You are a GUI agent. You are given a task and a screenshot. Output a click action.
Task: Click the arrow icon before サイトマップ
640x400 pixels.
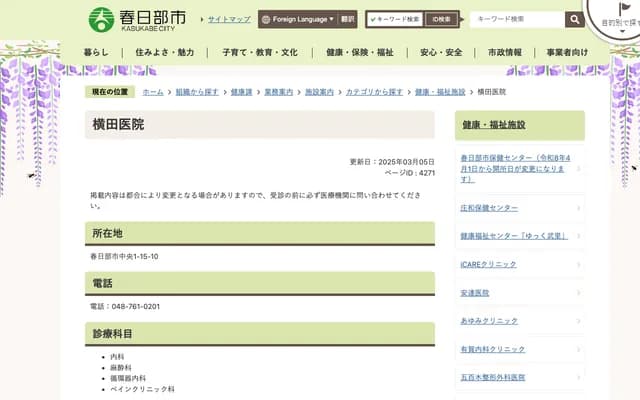click(x=201, y=19)
